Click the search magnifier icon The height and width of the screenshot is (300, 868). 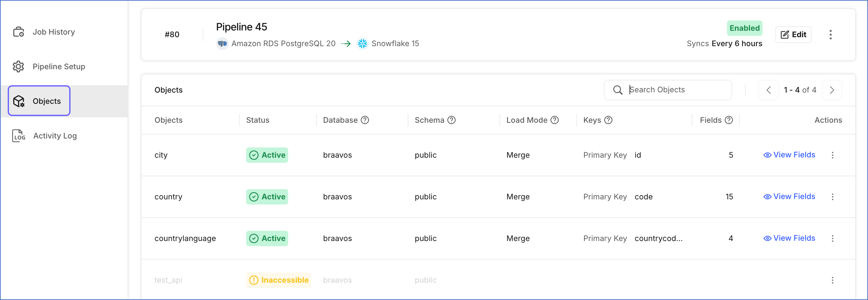[618, 90]
